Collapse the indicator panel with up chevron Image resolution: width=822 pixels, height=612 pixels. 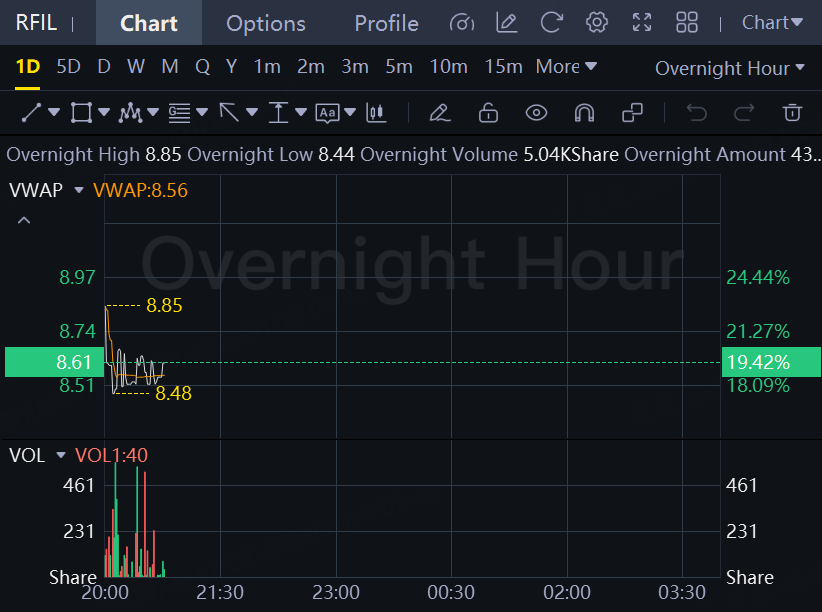pos(25,220)
